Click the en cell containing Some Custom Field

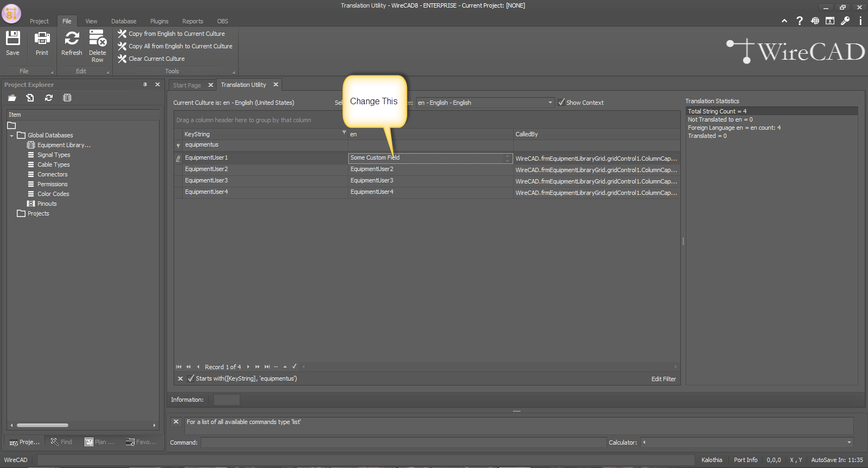coord(430,158)
